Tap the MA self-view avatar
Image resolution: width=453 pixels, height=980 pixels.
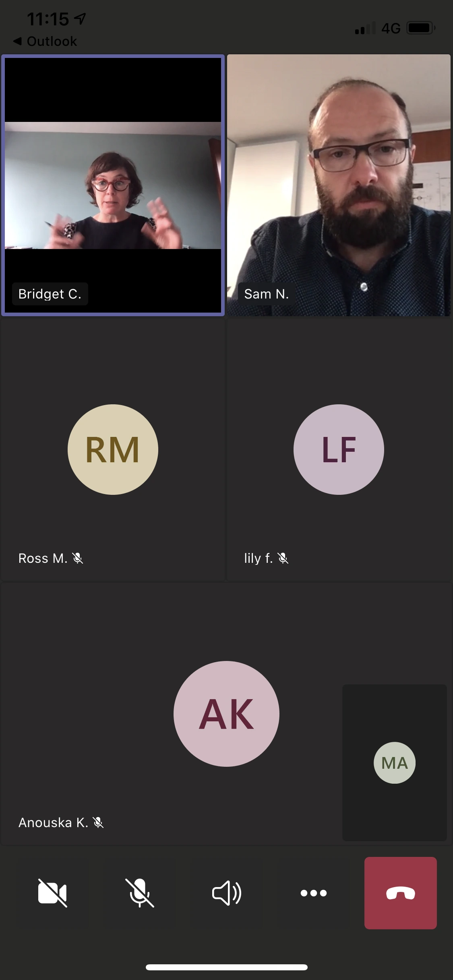coord(395,763)
